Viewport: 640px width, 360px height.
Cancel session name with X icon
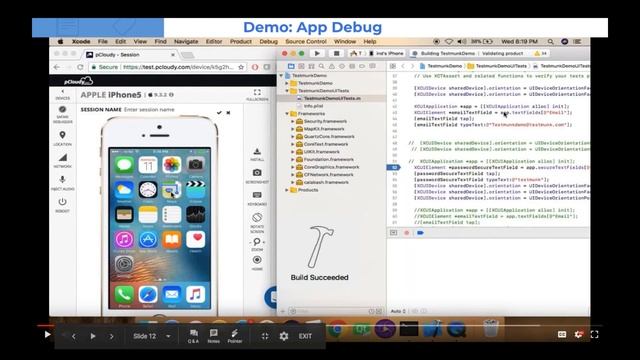pyautogui.click(x=228, y=112)
